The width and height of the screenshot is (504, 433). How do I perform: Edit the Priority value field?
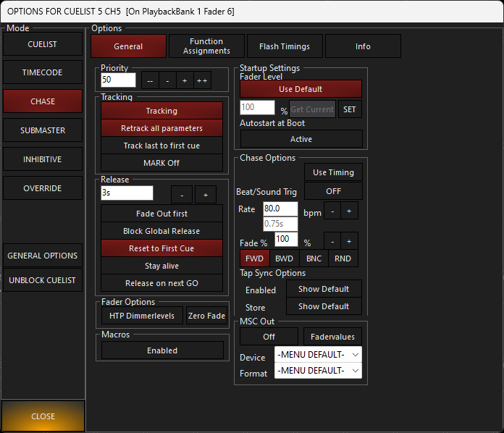point(118,80)
